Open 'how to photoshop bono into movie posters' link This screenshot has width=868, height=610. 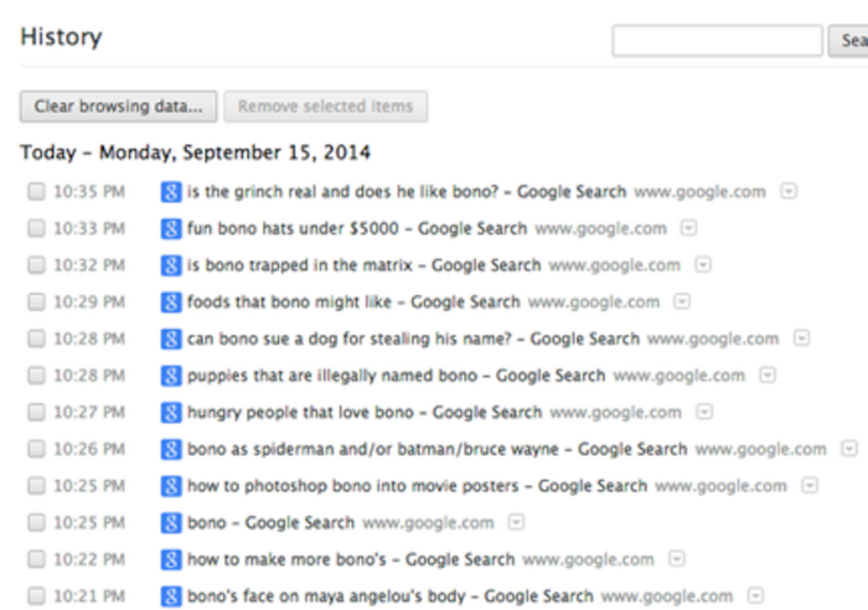point(417,485)
